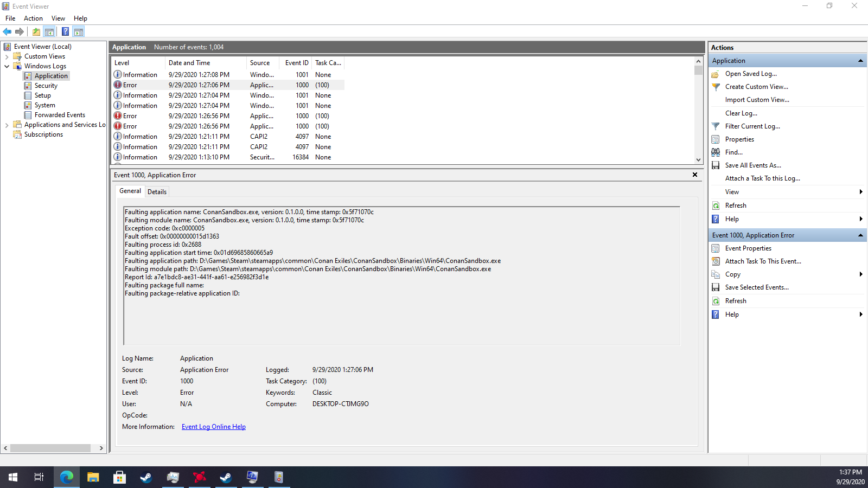Click the Windows Start button

tap(13, 477)
